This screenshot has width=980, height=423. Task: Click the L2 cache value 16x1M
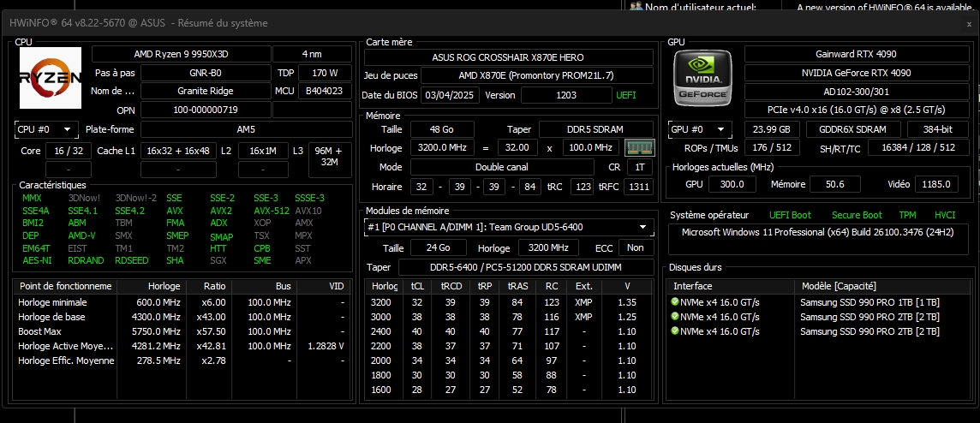(x=263, y=151)
